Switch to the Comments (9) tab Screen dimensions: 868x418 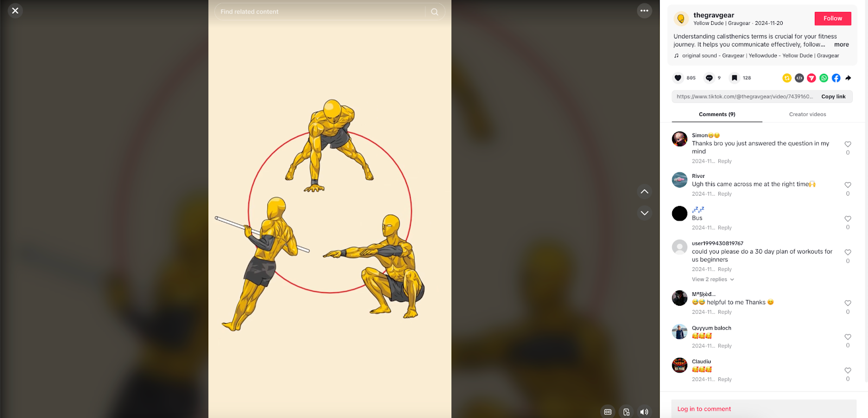pyautogui.click(x=717, y=114)
